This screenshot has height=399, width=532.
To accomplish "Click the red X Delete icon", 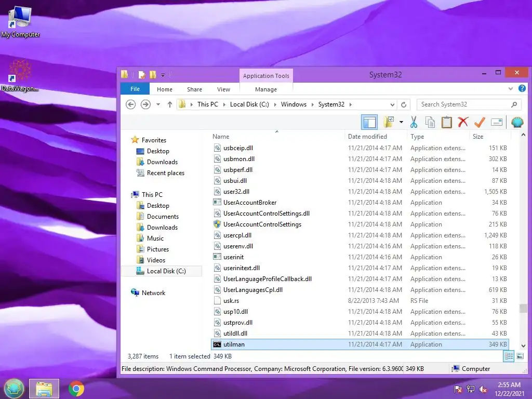I will [463, 122].
